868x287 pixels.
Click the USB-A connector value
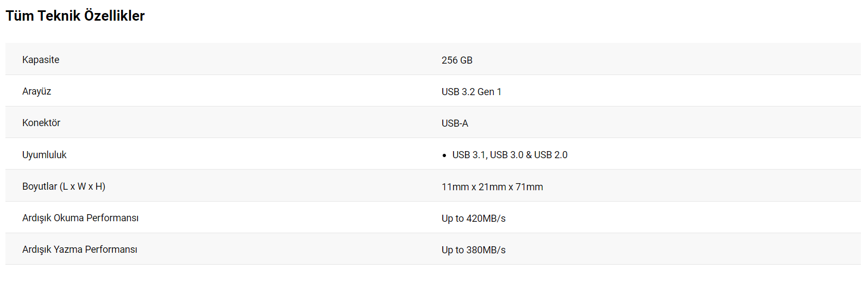(455, 123)
